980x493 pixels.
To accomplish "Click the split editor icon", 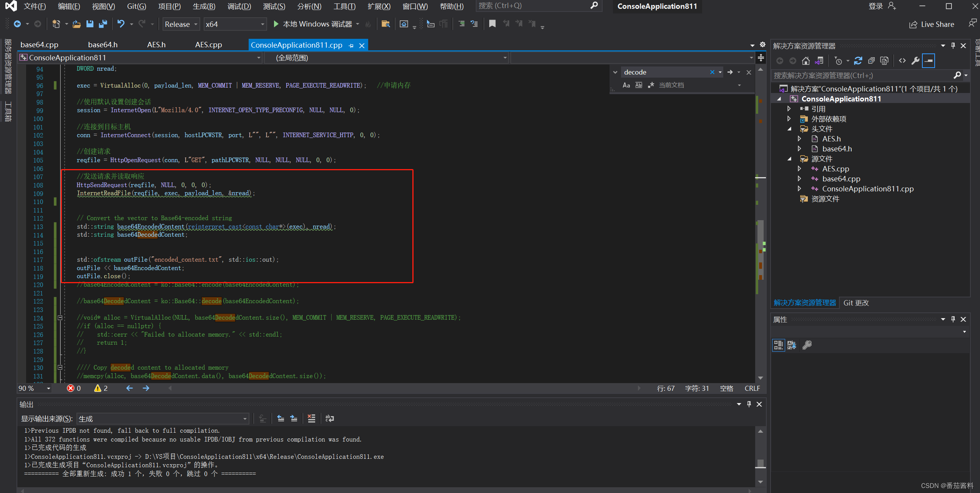I will [761, 58].
